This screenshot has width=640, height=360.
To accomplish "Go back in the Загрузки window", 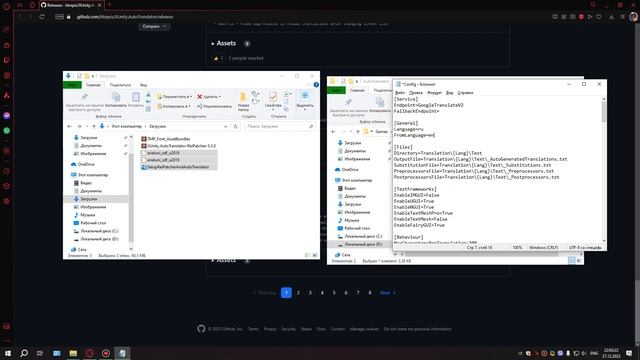I will [69, 127].
